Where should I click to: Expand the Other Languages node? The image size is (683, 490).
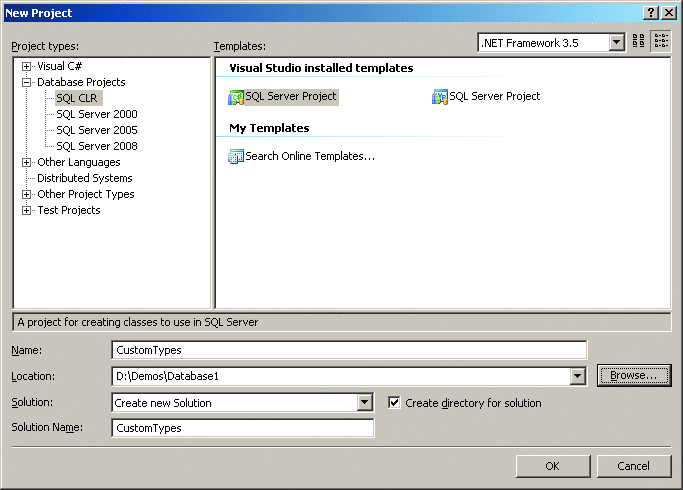point(27,162)
